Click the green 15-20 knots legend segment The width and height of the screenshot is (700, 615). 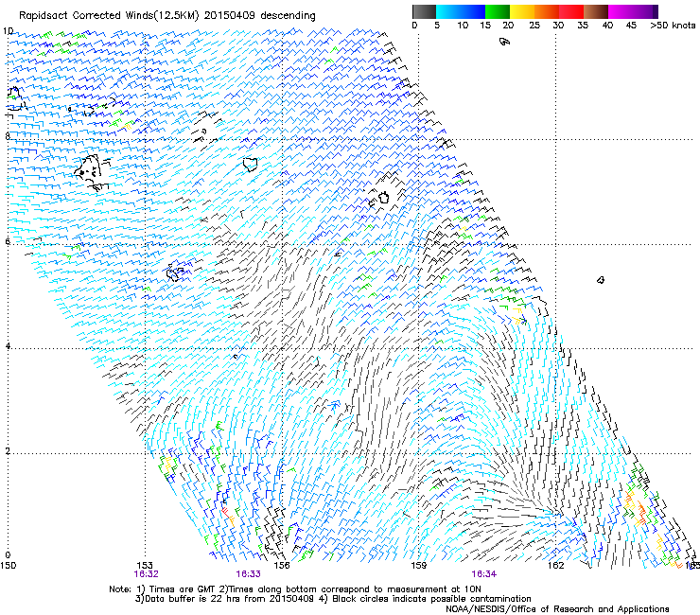point(498,11)
